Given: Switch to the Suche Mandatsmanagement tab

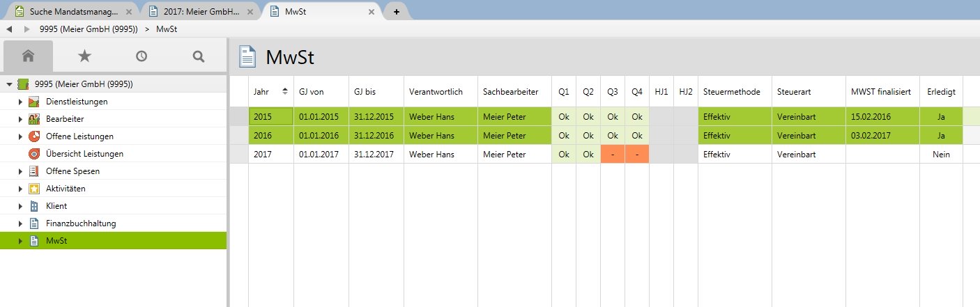Looking at the screenshot, I should point(70,11).
